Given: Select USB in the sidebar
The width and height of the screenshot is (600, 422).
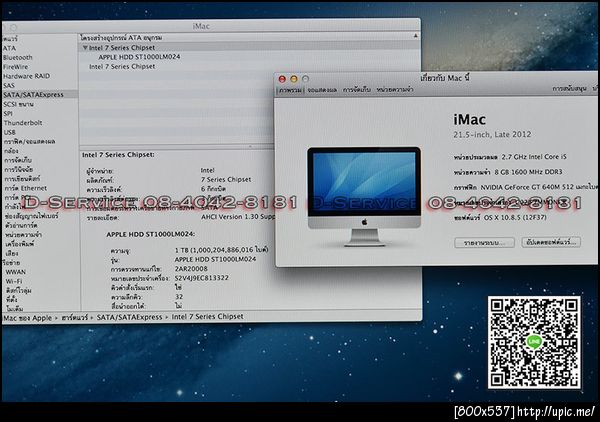Looking at the screenshot, I should 10,132.
